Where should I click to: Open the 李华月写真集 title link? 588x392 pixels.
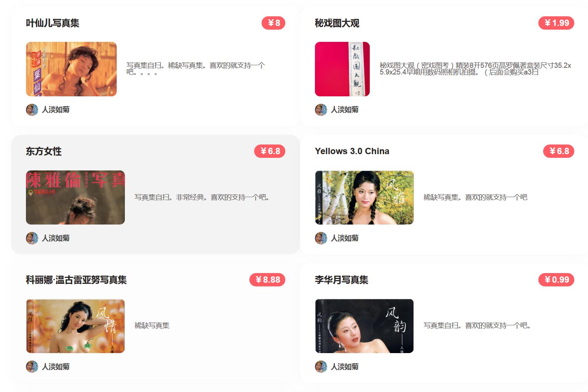point(342,280)
